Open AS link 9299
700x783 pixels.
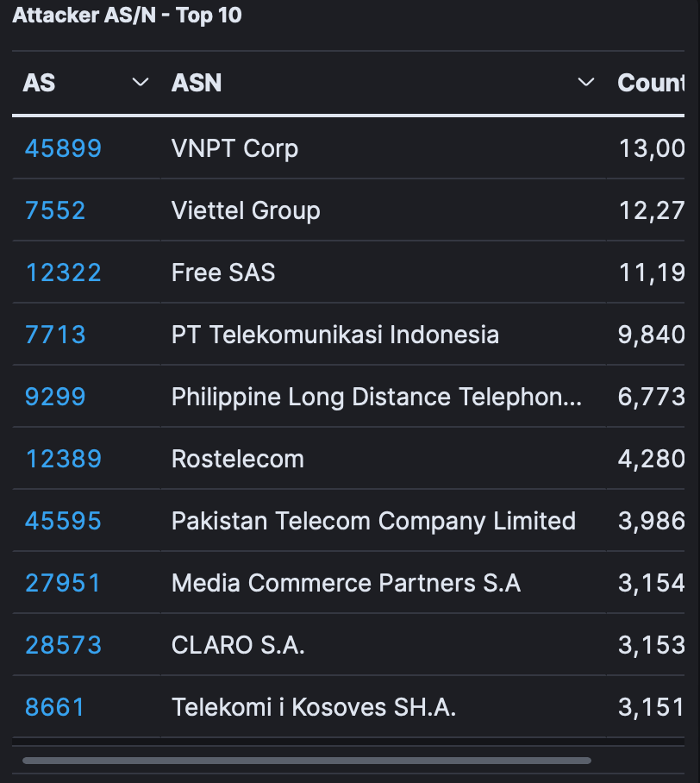55,397
